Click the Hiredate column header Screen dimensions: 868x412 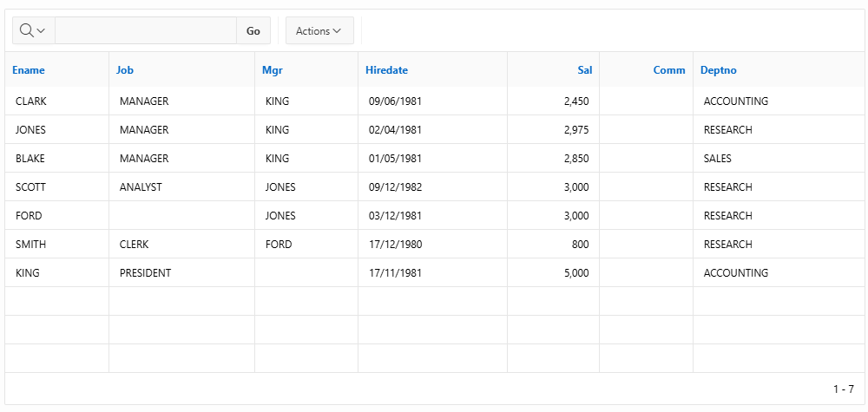tap(386, 70)
